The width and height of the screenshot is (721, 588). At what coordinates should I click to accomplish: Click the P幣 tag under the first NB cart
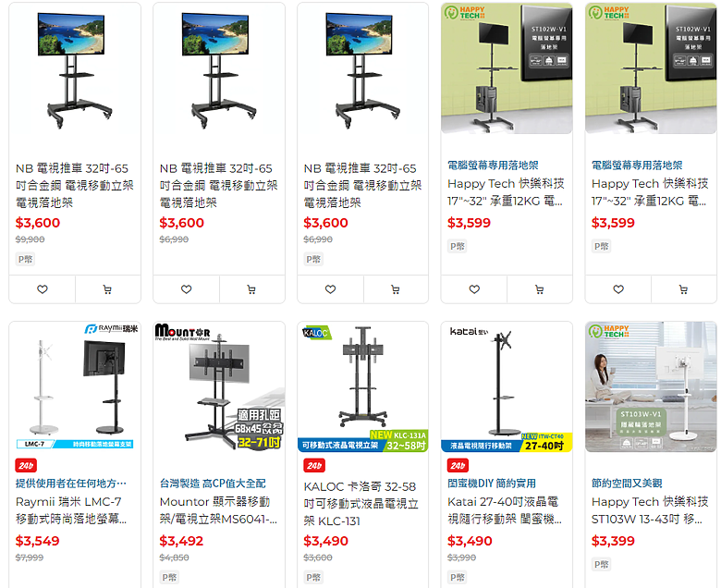tap(25, 259)
